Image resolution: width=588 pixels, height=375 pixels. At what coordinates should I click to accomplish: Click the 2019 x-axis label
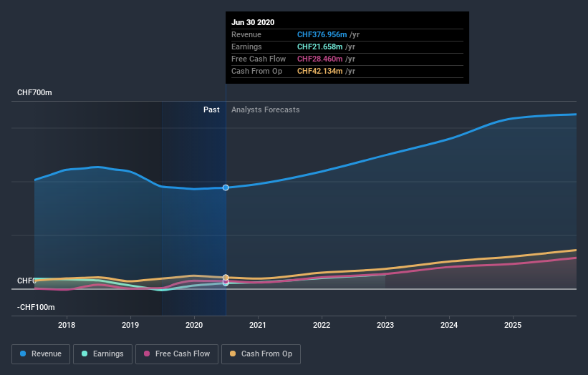coord(130,325)
